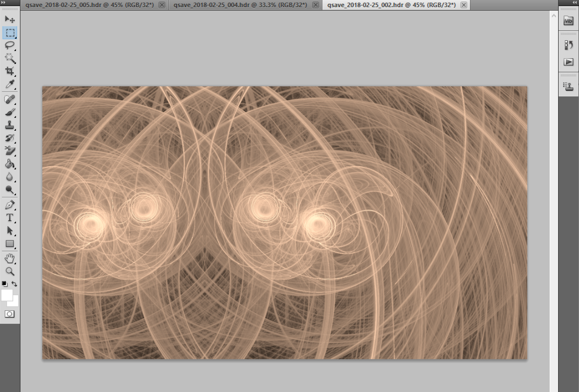Select the Path Selection tool
This screenshot has width=579, height=392.
(10, 231)
